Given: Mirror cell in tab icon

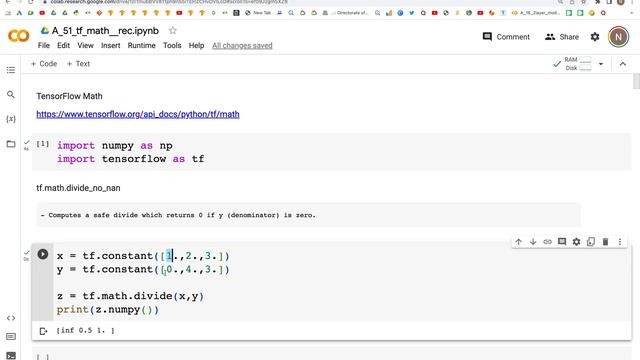Looking at the screenshot, I should pos(591,242).
